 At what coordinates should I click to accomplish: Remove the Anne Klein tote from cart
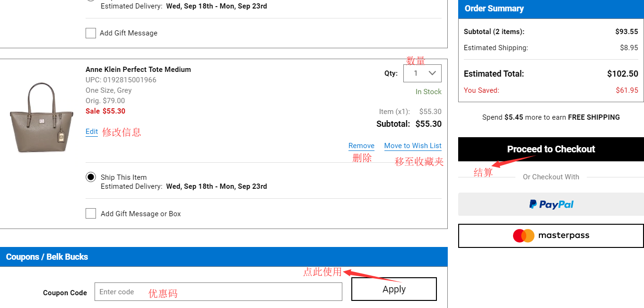coord(361,146)
